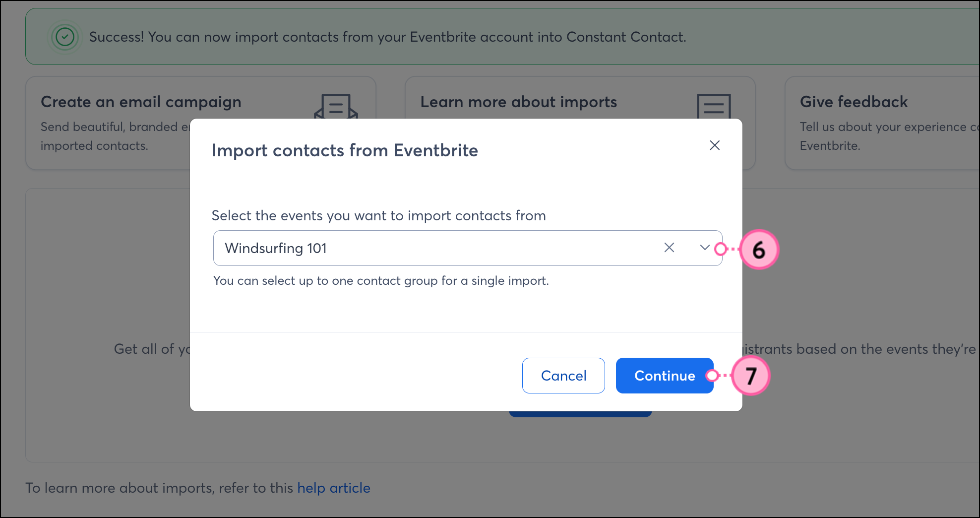
Task: Click the one contact group helper text
Action: [x=381, y=281]
